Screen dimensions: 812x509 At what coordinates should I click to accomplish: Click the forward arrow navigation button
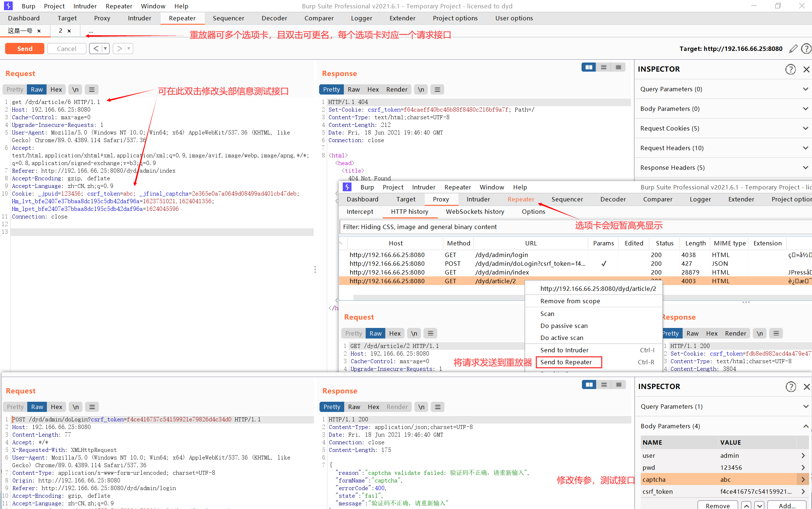(120, 49)
